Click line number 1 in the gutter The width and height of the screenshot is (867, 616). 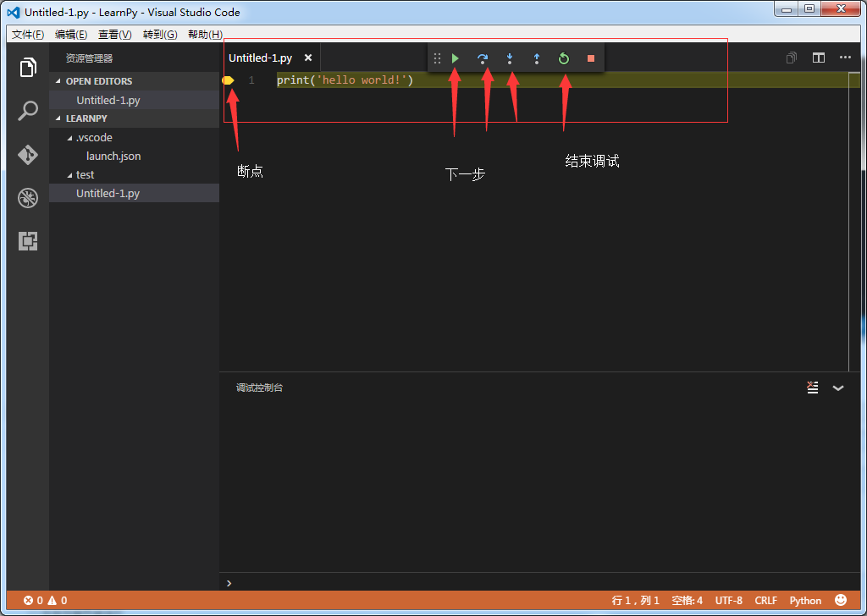tap(251, 80)
